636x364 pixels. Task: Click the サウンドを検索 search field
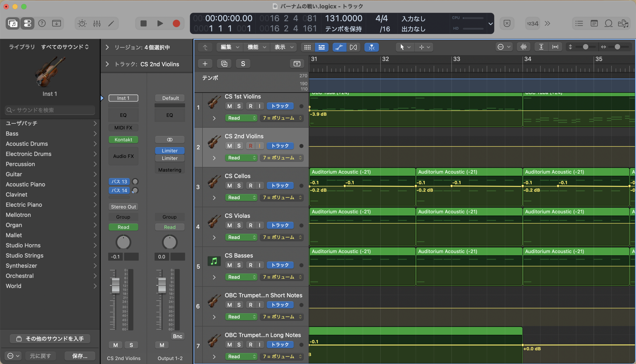click(x=50, y=110)
